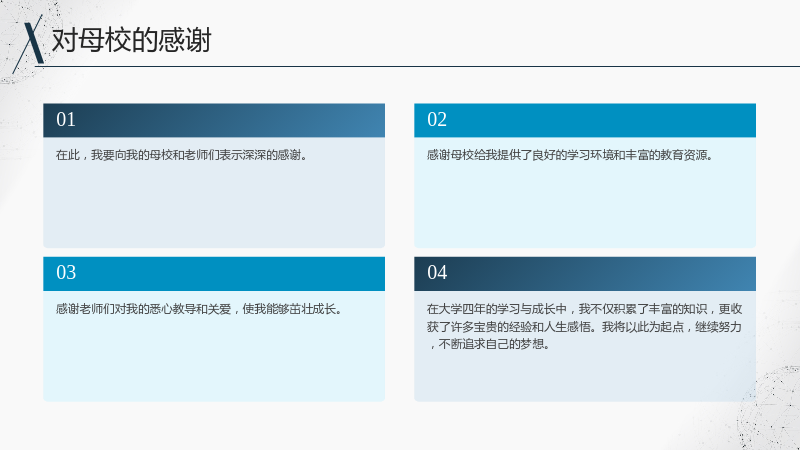Click the horizontal line under the title
Screen dimensions: 800x450
click(x=417, y=66)
